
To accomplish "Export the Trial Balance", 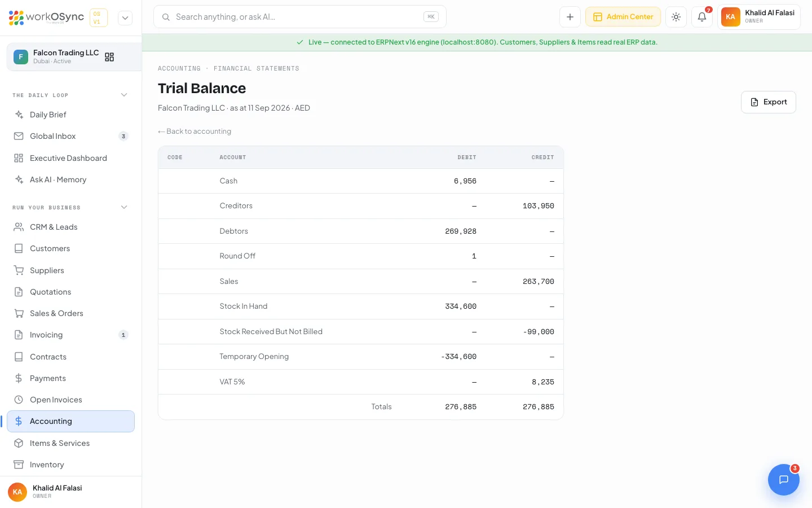I will click(x=769, y=102).
